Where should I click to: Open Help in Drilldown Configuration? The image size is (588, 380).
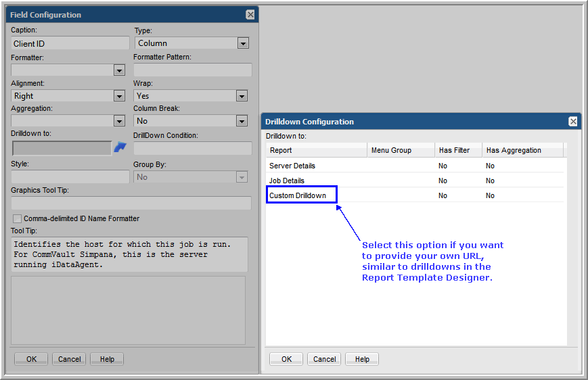[x=362, y=359]
